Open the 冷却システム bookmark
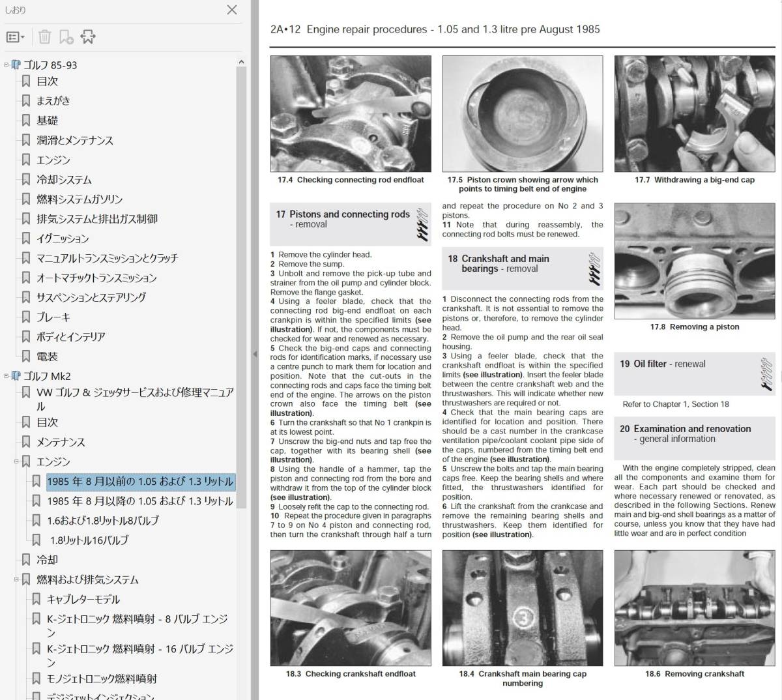 64,179
